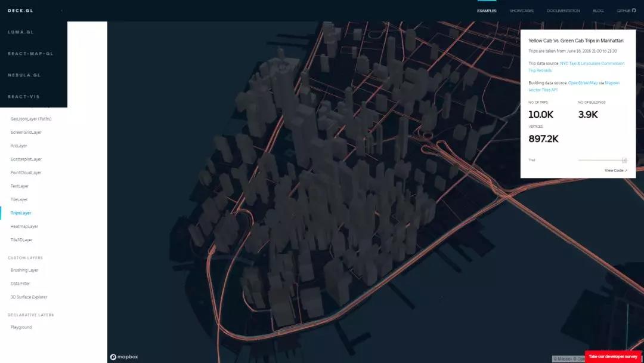Open the TextLayer example
Image resolution: width=644 pixels, height=363 pixels.
click(x=19, y=186)
